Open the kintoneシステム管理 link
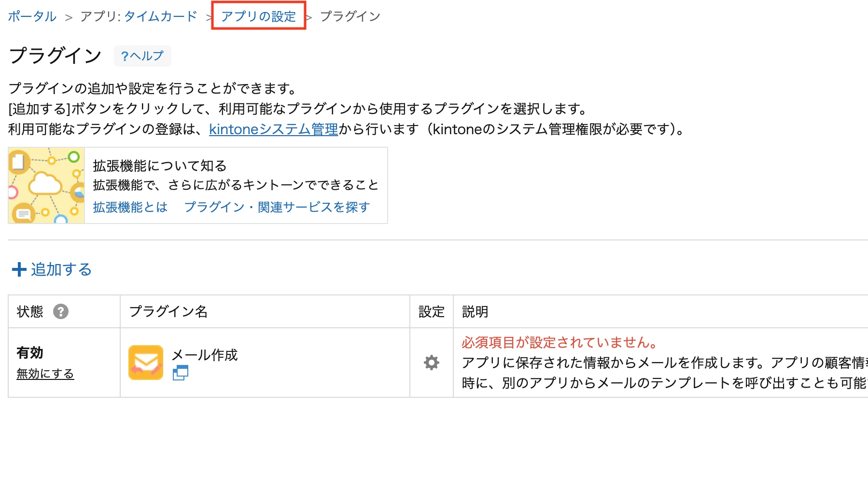This screenshot has height=504, width=868. pos(274,129)
